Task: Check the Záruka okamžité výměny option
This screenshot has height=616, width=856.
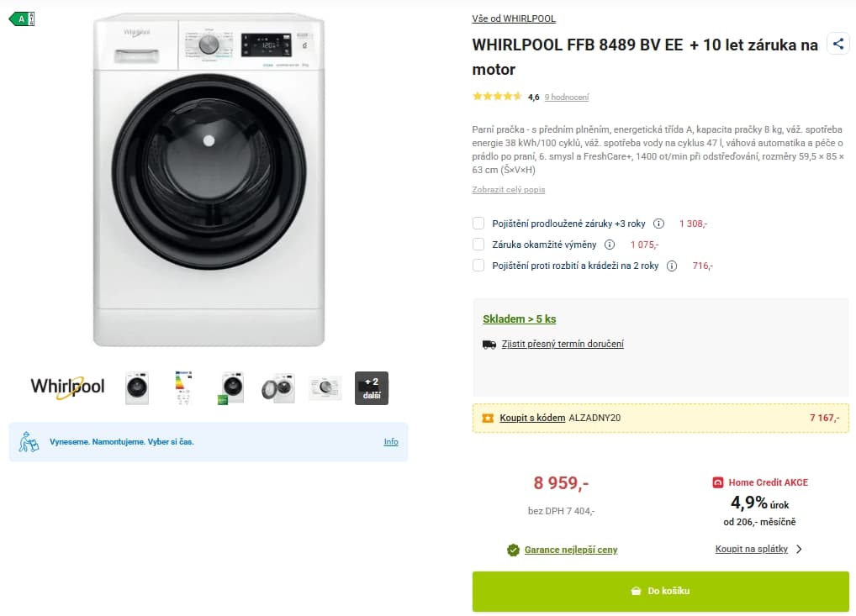Action: tap(478, 245)
